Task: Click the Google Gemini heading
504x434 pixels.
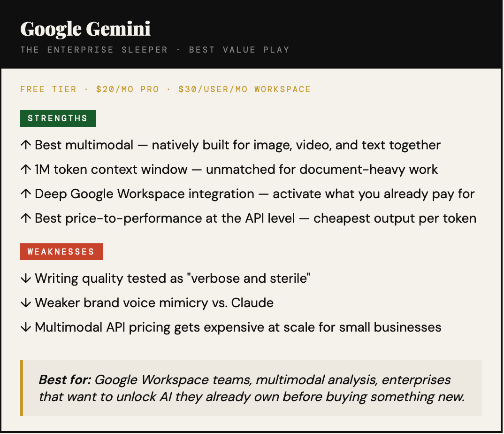Action: (85, 29)
